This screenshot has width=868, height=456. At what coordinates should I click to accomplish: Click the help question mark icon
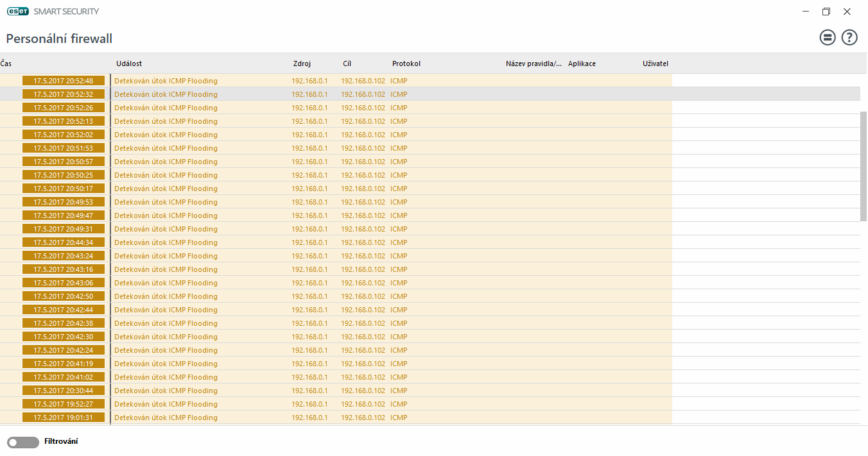click(x=849, y=38)
